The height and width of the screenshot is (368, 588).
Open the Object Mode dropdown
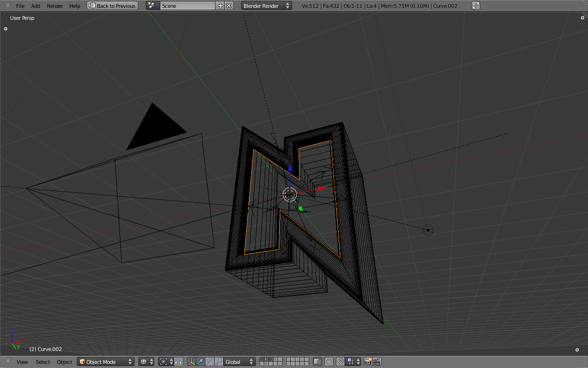106,362
